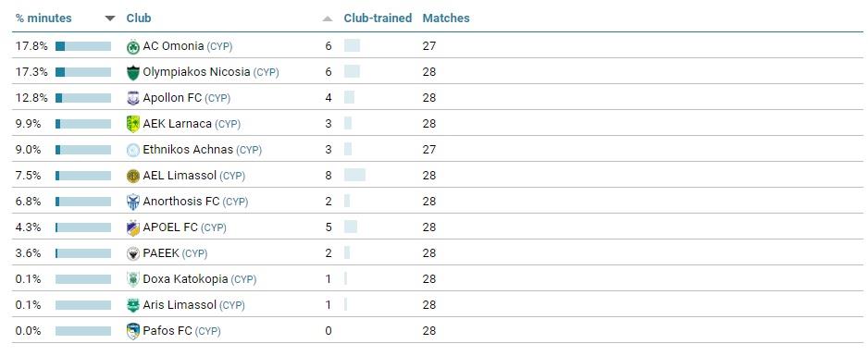This screenshot has height=356, width=868.
Task: Sort table by Club-trained column header
Action: pyautogui.click(x=378, y=18)
